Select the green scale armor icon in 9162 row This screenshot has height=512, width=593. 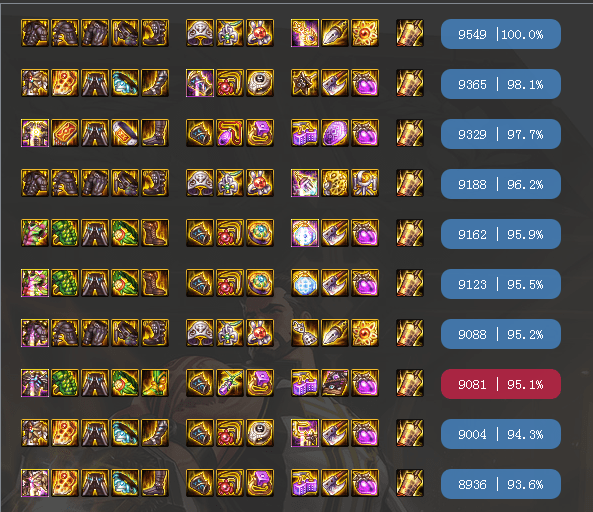[65, 233]
